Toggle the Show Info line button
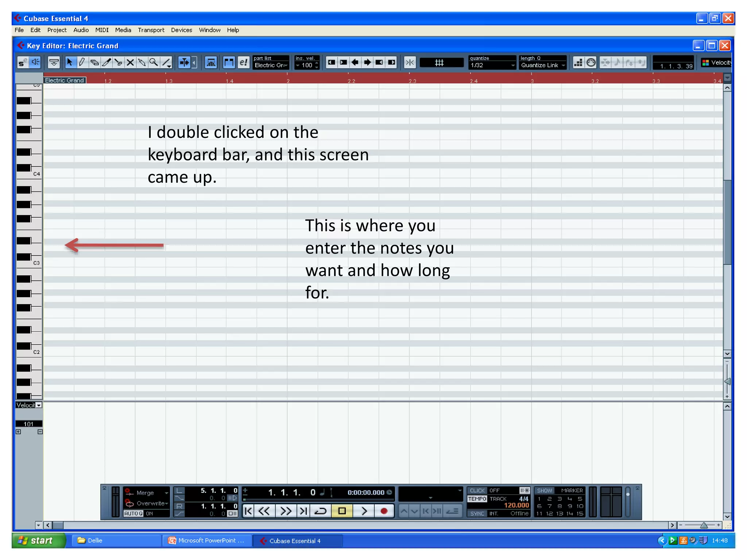This screenshot has height=560, width=747. coord(54,62)
